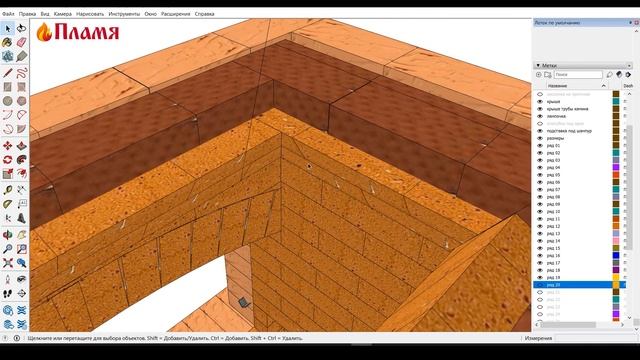The height and width of the screenshot is (360, 640).
Task: Select the 'ряд 07' tag row
Action: [580, 190]
